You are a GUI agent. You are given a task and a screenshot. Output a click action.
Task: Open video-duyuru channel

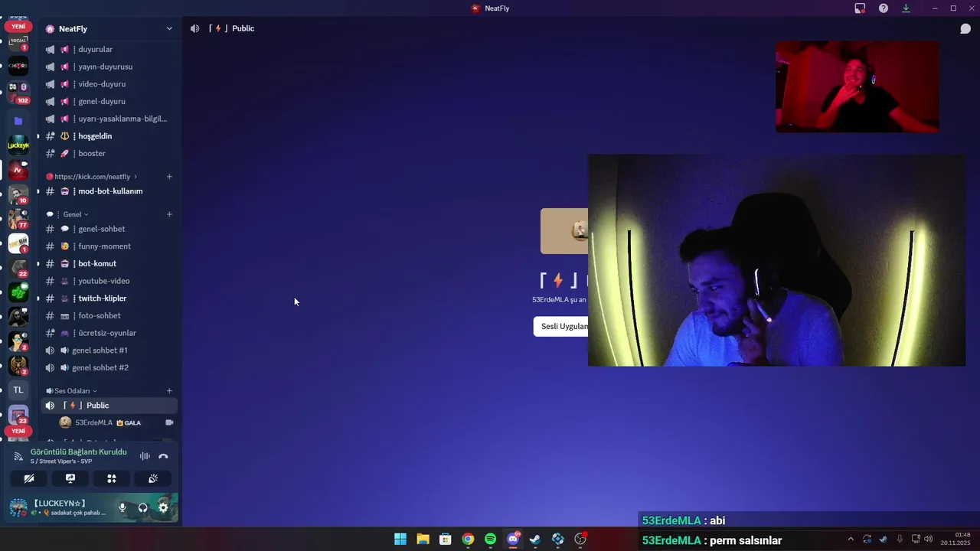109,84
